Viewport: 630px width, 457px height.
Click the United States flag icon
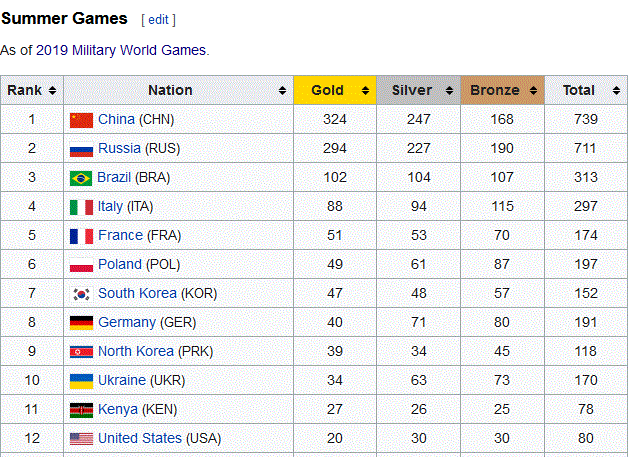click(x=81, y=439)
